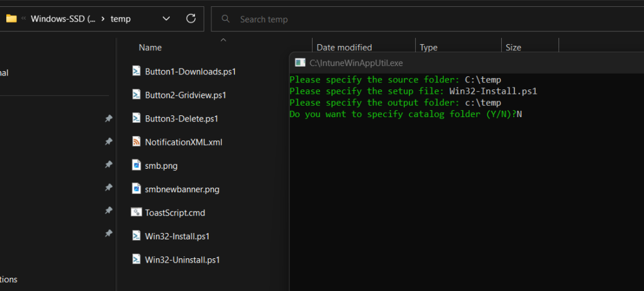The height and width of the screenshot is (291, 644).
Task: Click the smbnewbanner.png image file icon
Action: pos(136,188)
